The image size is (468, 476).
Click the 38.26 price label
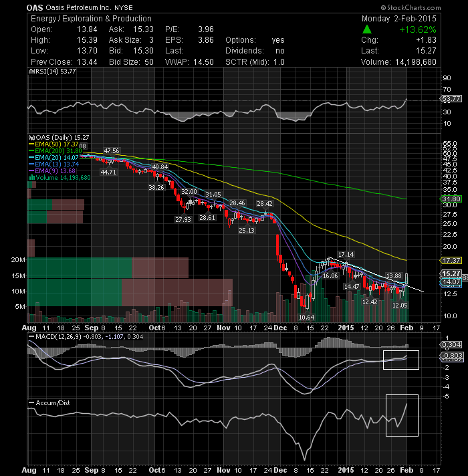click(x=156, y=188)
